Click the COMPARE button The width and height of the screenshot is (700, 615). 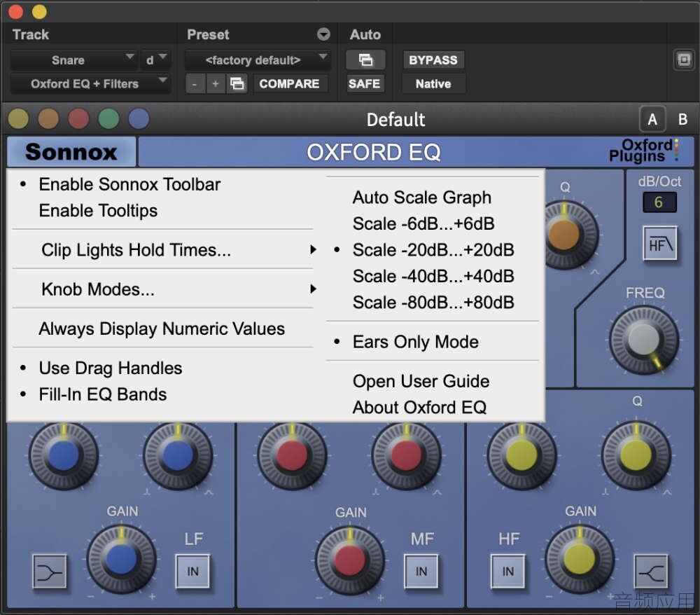[289, 83]
